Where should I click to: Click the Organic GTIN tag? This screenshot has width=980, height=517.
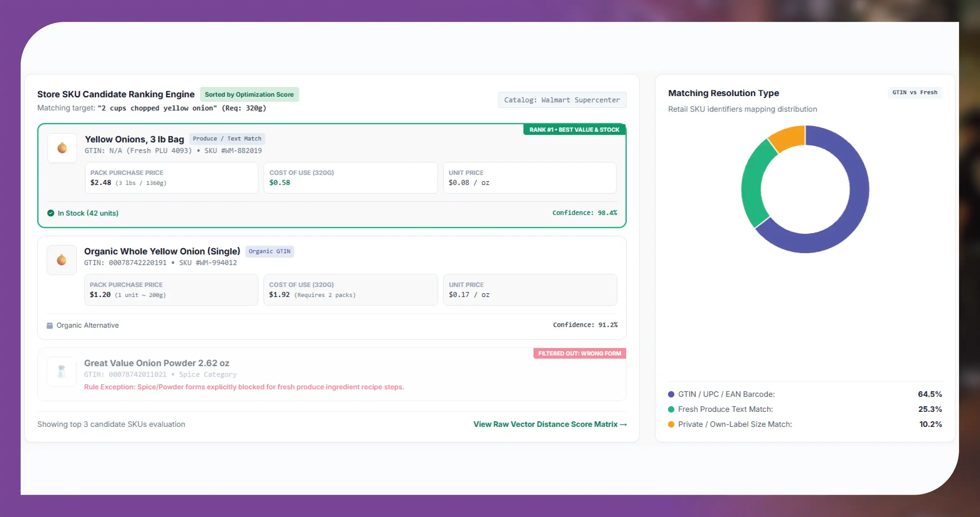point(269,251)
